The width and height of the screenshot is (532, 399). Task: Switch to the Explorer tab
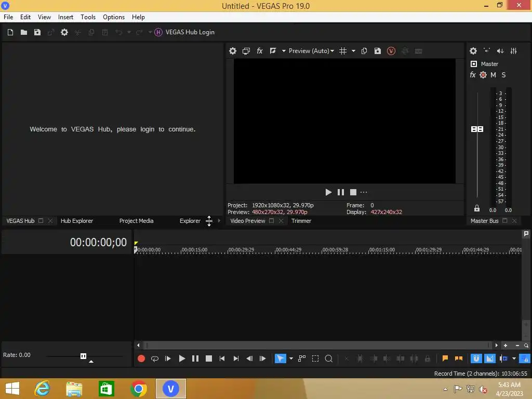click(190, 221)
